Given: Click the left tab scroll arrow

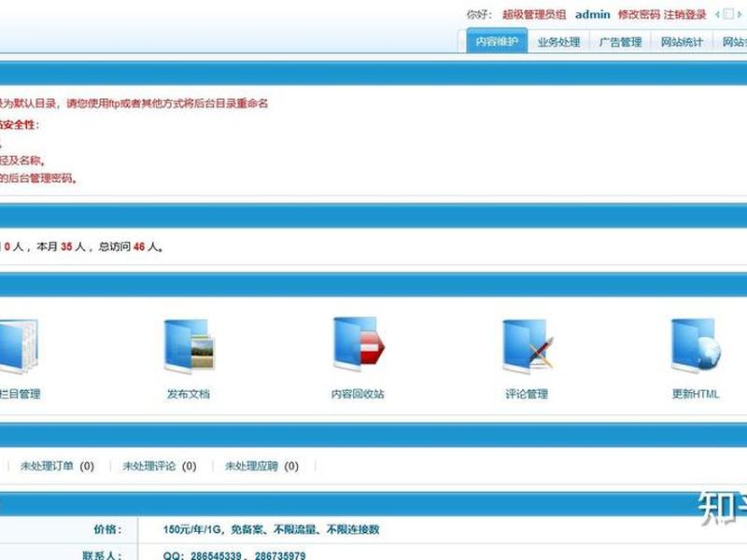Looking at the screenshot, I should pos(717,14).
